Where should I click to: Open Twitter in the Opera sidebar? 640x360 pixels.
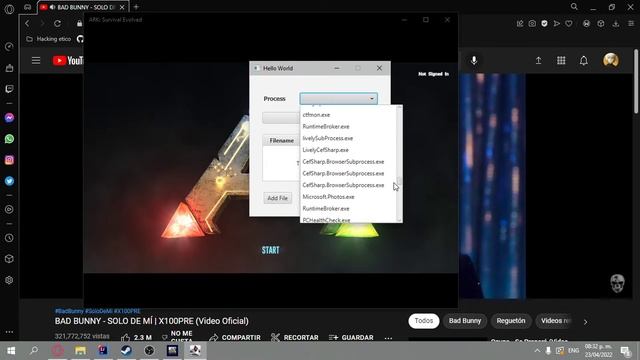9,181
